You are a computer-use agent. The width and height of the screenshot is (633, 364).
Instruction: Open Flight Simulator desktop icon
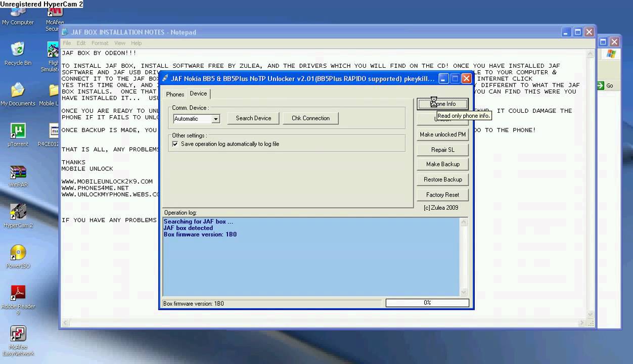click(53, 57)
